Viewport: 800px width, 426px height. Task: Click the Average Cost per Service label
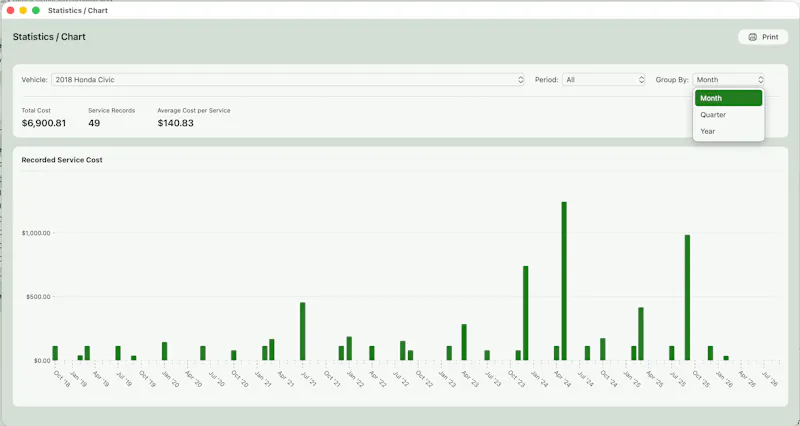tap(194, 110)
